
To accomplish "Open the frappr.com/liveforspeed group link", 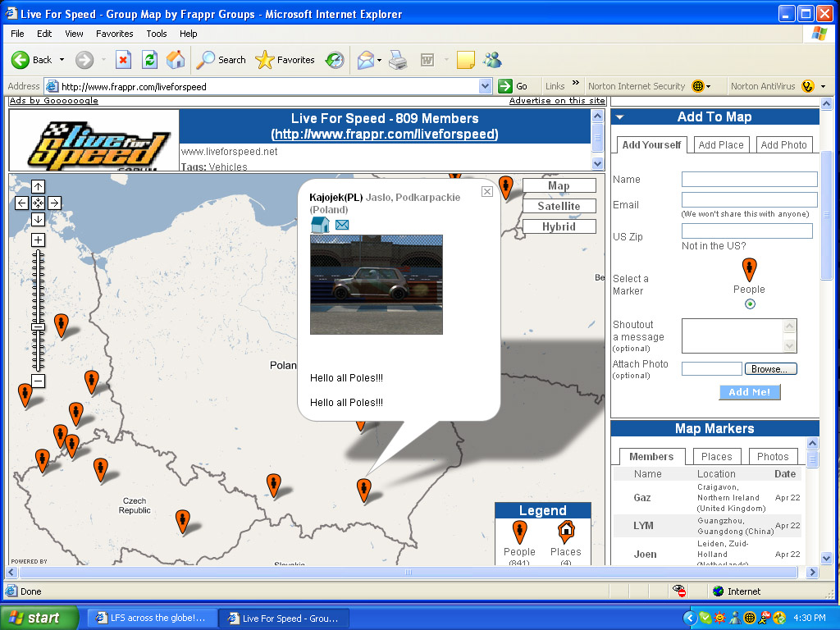I will click(x=385, y=134).
